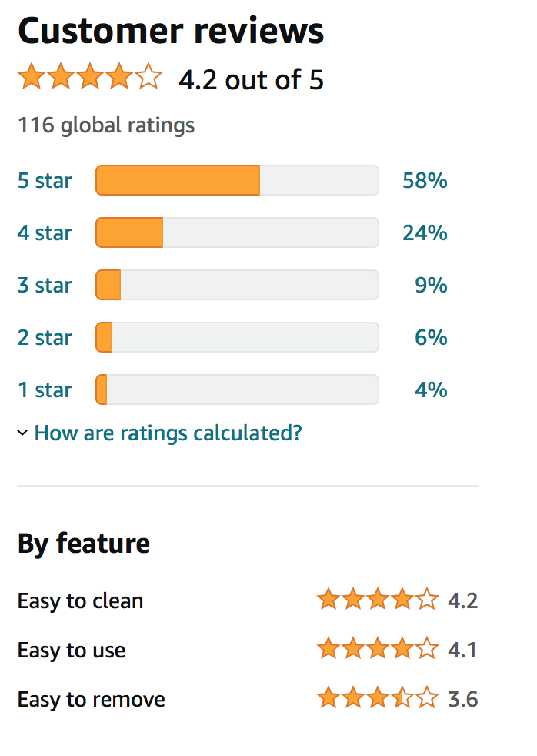This screenshot has height=756, width=537.
Task: Click the Easy to remove star rating
Action: click(378, 697)
